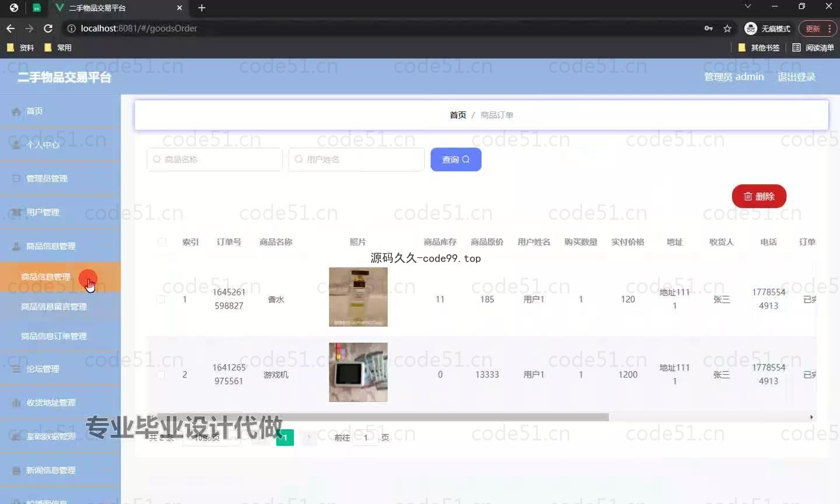The height and width of the screenshot is (504, 840).
Task: Click the 13333 original price cell
Action: (487, 374)
